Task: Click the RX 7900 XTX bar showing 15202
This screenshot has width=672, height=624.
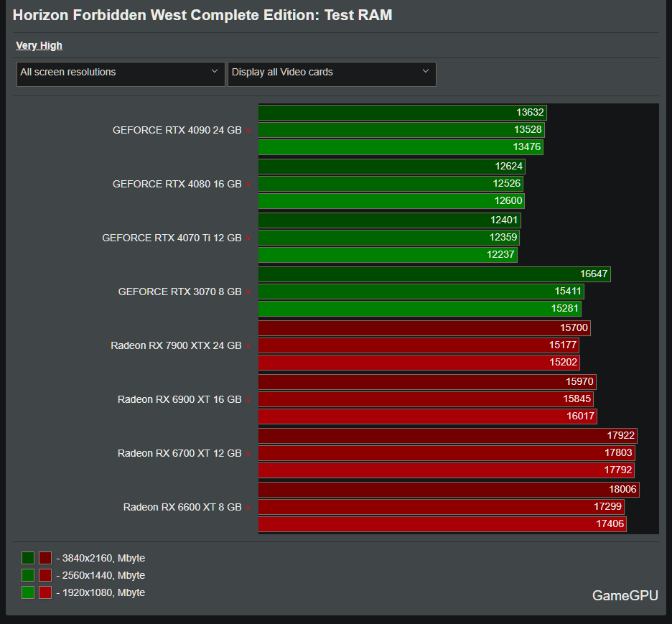Action: click(419, 362)
